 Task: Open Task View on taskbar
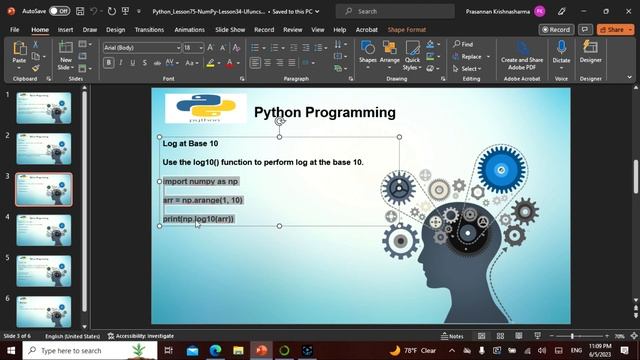coord(168,350)
